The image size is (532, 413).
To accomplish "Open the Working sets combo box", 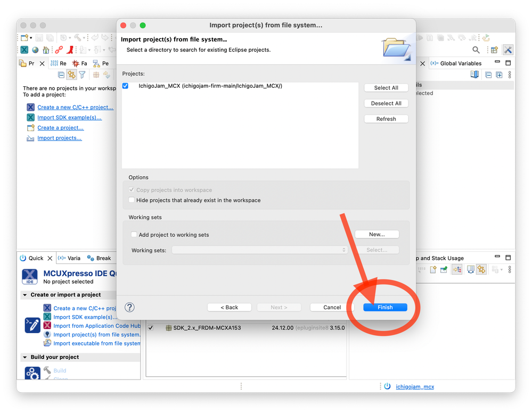I will click(x=259, y=250).
